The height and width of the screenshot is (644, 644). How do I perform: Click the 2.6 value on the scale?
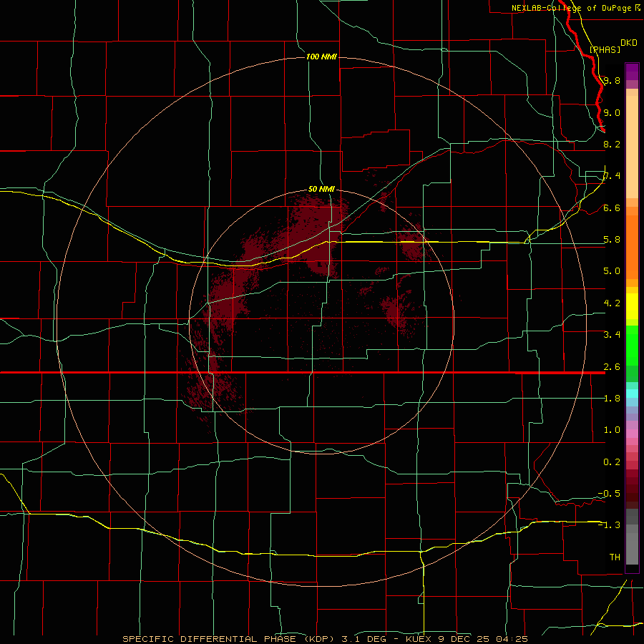pos(612,367)
